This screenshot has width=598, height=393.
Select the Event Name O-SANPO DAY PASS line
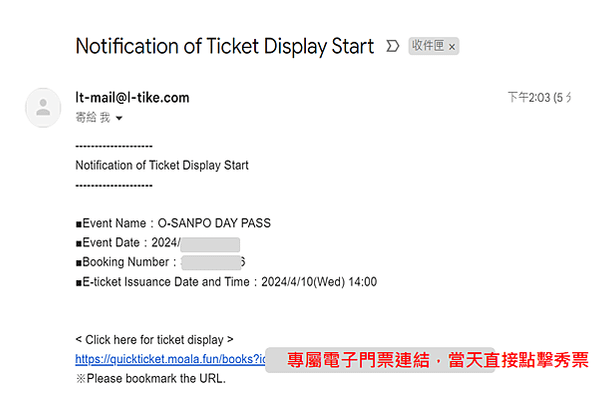point(173,223)
